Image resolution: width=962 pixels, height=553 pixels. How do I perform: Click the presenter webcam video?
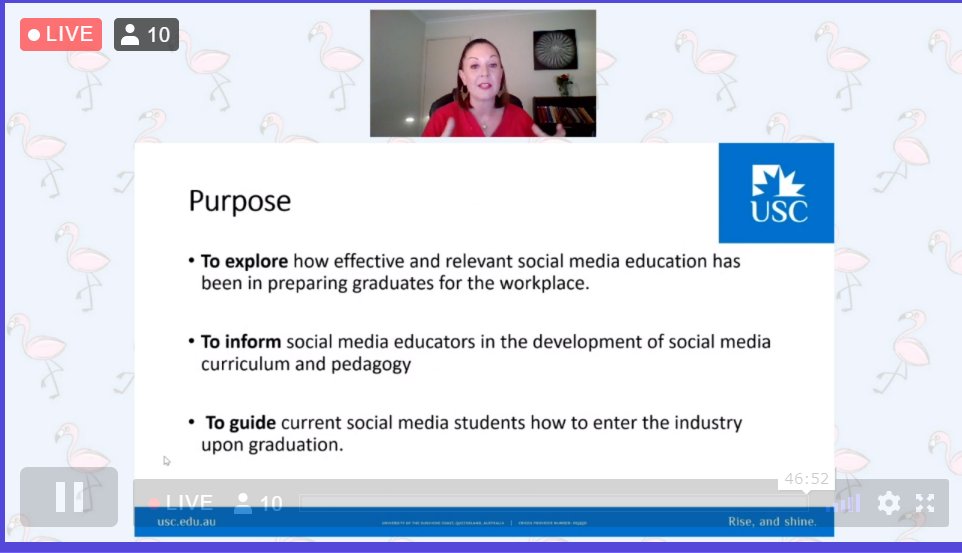coord(483,73)
